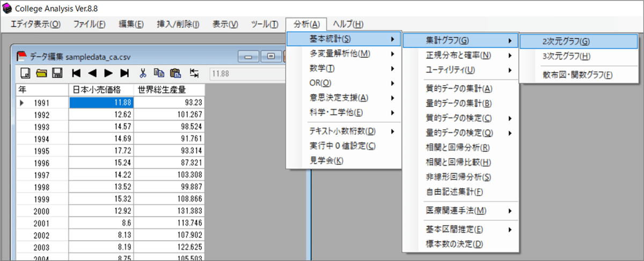
Task: Select 量的データの集計(B)
Action: point(460,103)
